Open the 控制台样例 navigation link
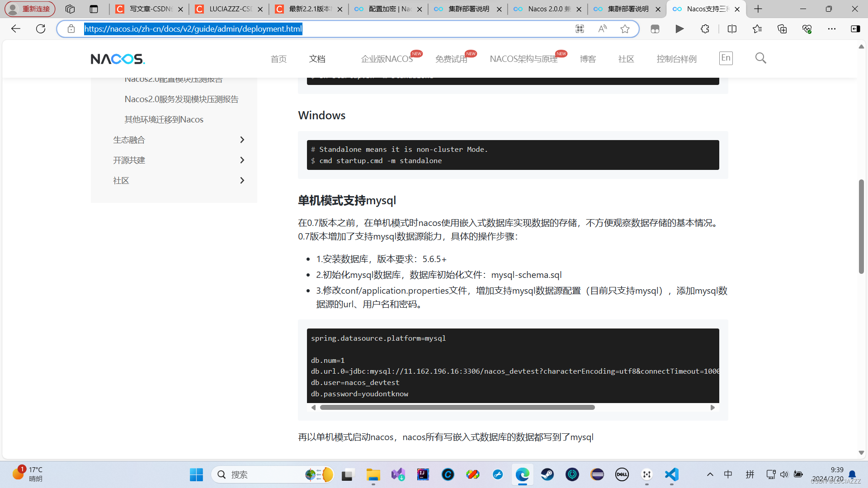Viewport: 868px width, 488px height. [x=676, y=59]
